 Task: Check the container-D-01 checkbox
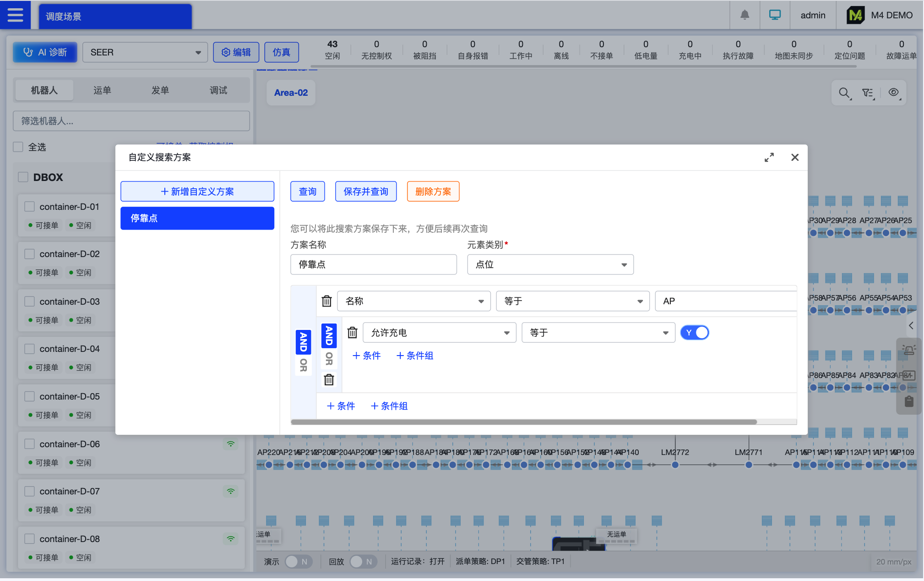click(x=30, y=207)
